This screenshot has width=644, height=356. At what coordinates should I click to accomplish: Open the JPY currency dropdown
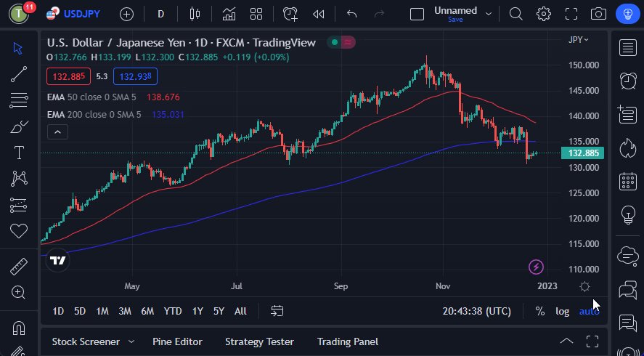coord(579,40)
